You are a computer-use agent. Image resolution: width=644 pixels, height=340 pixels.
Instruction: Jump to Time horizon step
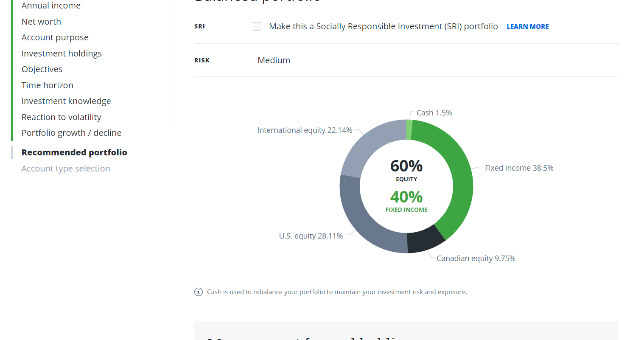click(x=48, y=85)
